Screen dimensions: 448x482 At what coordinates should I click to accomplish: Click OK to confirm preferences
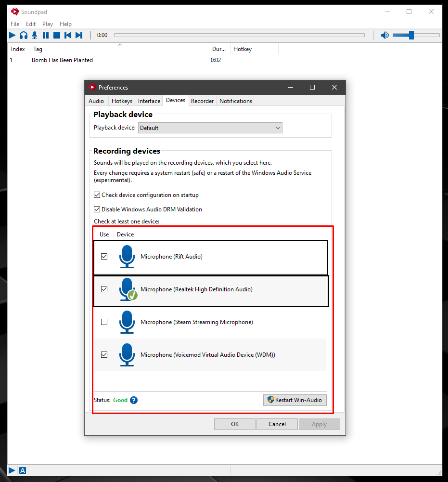tap(235, 424)
